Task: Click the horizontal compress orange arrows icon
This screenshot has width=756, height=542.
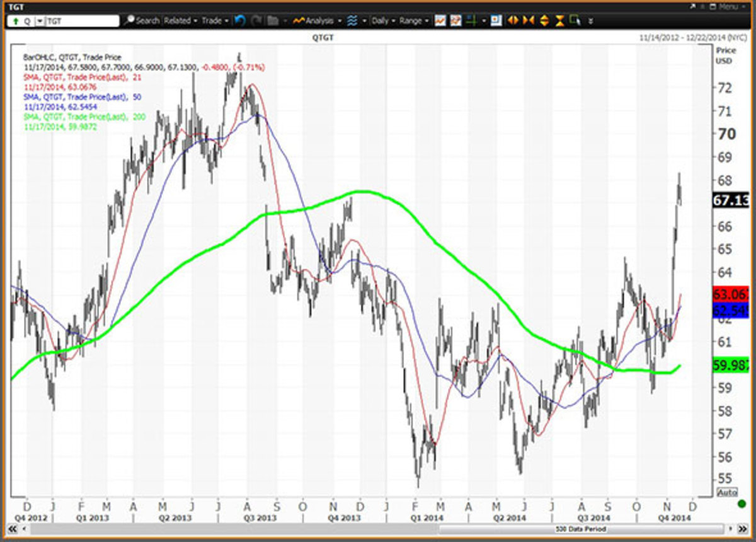Action: [529, 21]
